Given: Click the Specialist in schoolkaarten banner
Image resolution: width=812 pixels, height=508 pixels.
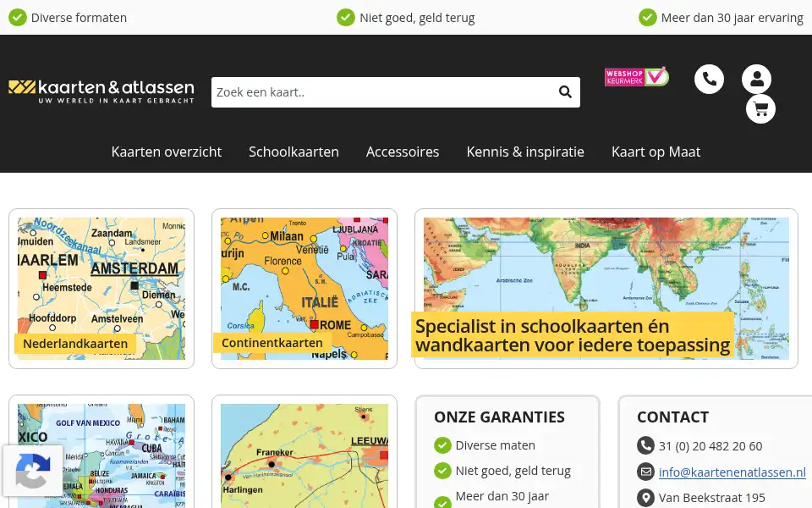Looking at the screenshot, I should [x=606, y=289].
